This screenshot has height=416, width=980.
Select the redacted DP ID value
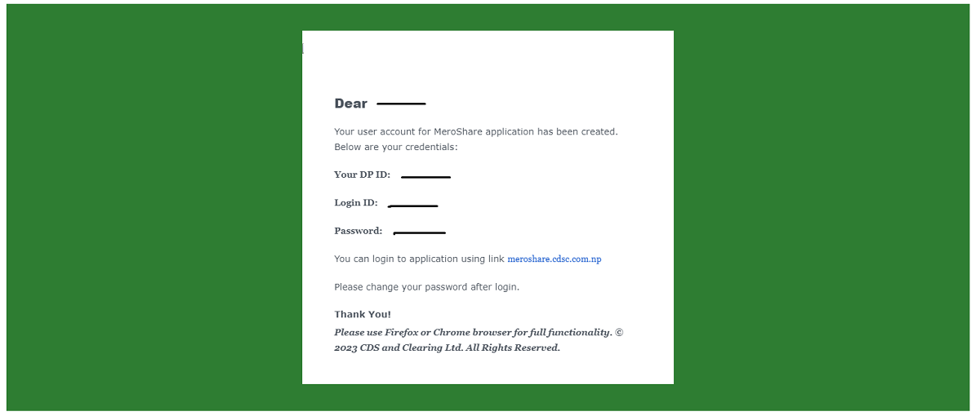pos(425,176)
